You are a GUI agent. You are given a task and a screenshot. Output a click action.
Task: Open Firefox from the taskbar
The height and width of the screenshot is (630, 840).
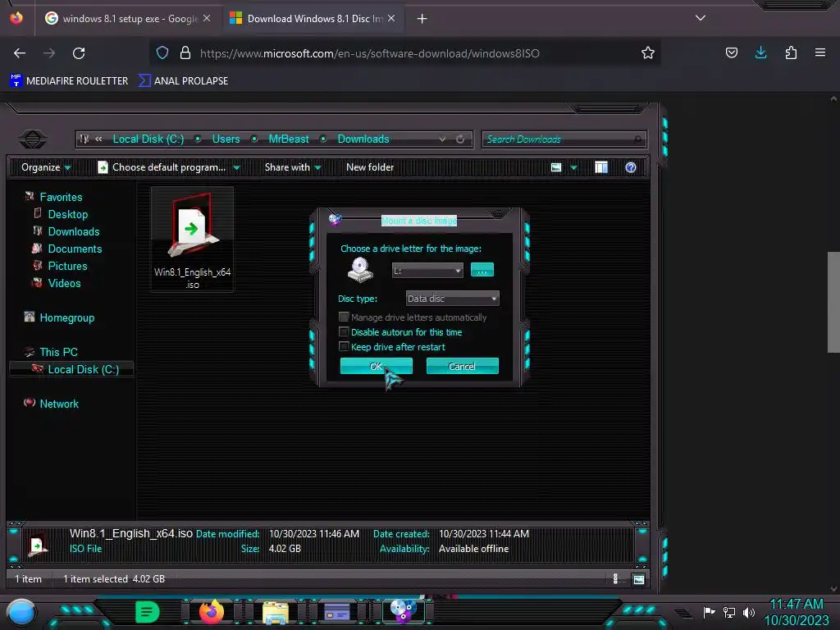pos(212,612)
